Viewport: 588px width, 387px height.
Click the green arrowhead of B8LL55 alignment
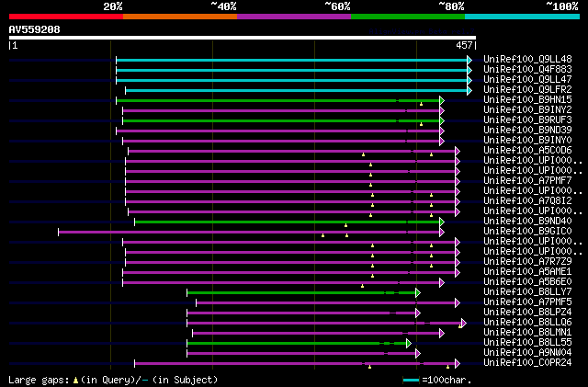(x=409, y=344)
